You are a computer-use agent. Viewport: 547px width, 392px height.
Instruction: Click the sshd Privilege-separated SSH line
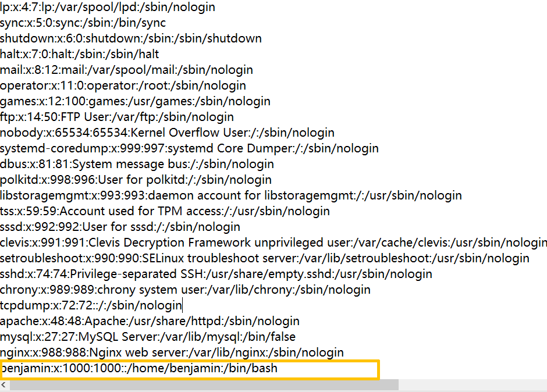[216, 274]
